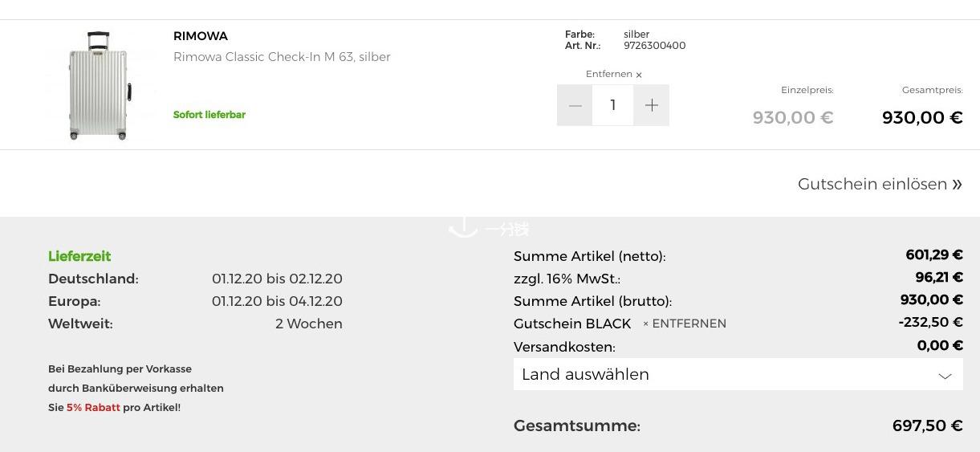Screen dimensions: 980x452
Task: Open Gutschein einlösen link
Action: click(880, 184)
